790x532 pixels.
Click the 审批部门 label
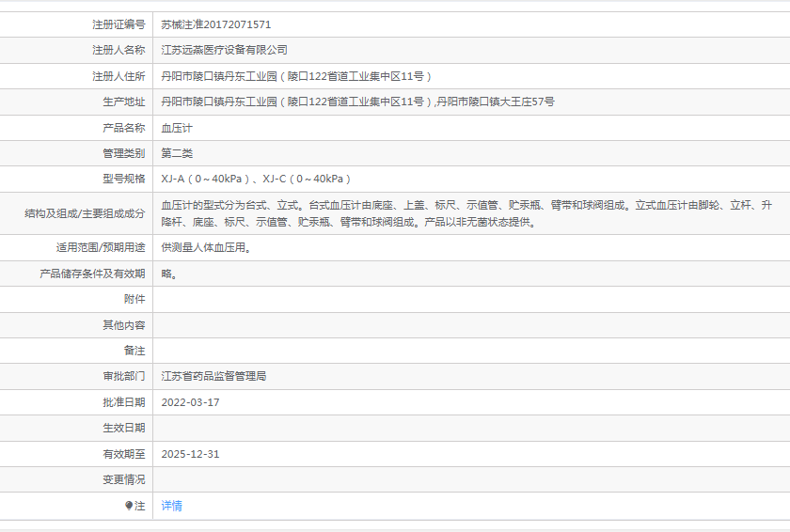pos(124,376)
